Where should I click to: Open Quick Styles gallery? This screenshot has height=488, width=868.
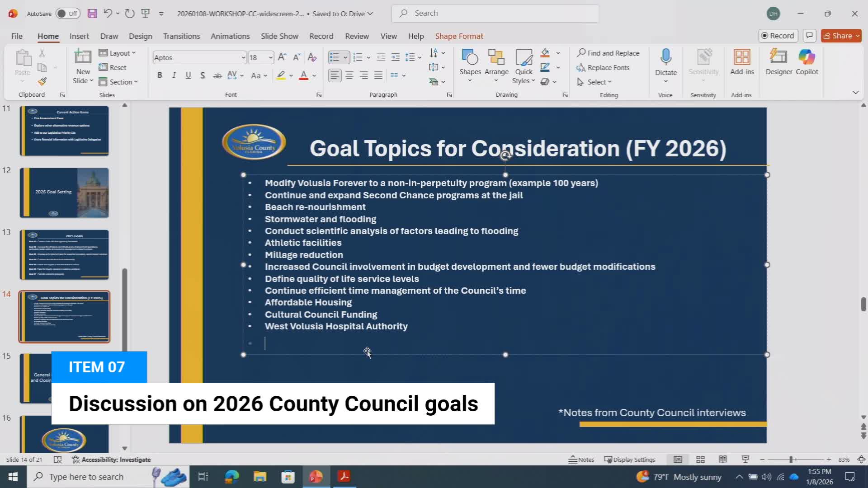pyautogui.click(x=524, y=66)
